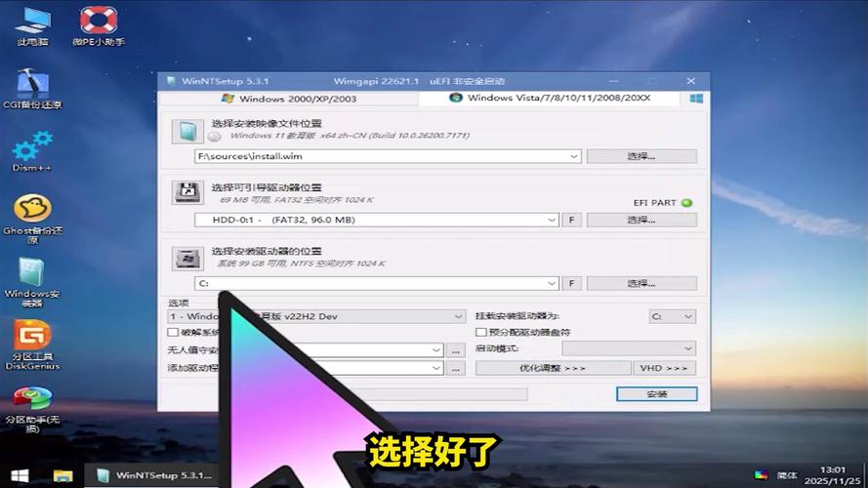Open the VHD >>> options
868x488 pixels.
point(664,368)
